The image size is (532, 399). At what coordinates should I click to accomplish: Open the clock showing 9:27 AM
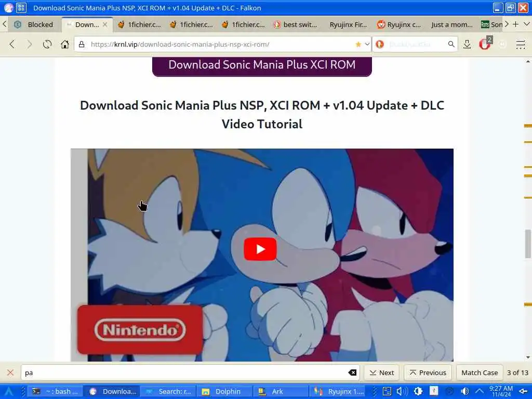coord(501,391)
